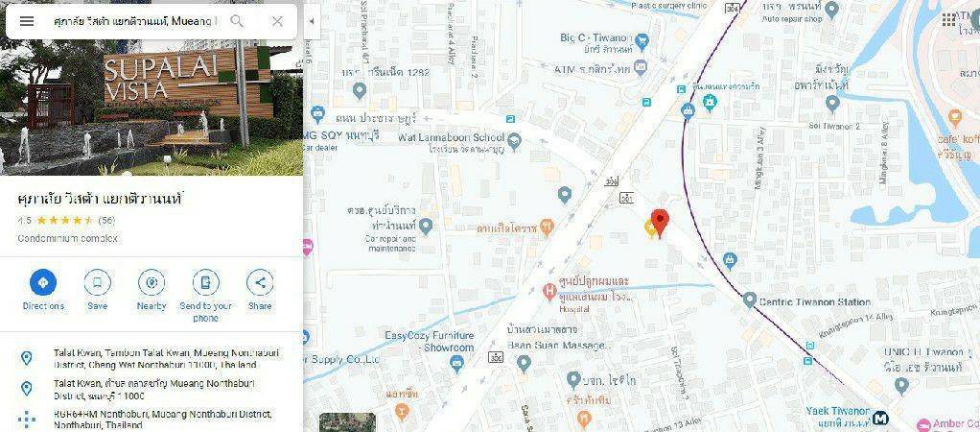Open the hamburger main menu
The width and height of the screenshot is (980, 432).
click(x=26, y=21)
